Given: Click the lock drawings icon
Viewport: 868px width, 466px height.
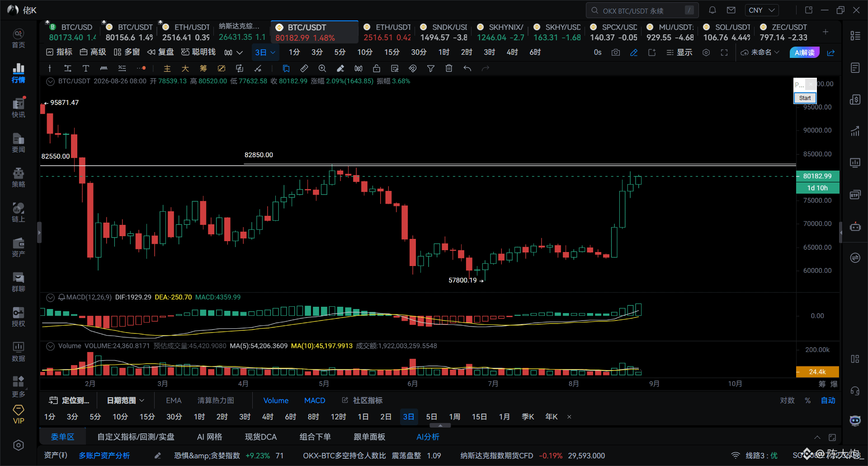Looking at the screenshot, I should pos(377,68).
